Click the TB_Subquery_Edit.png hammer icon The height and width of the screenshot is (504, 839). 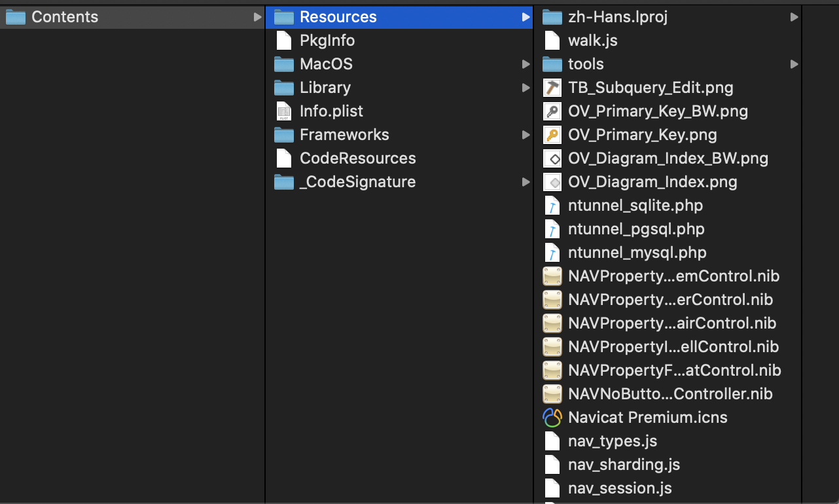[x=553, y=88]
